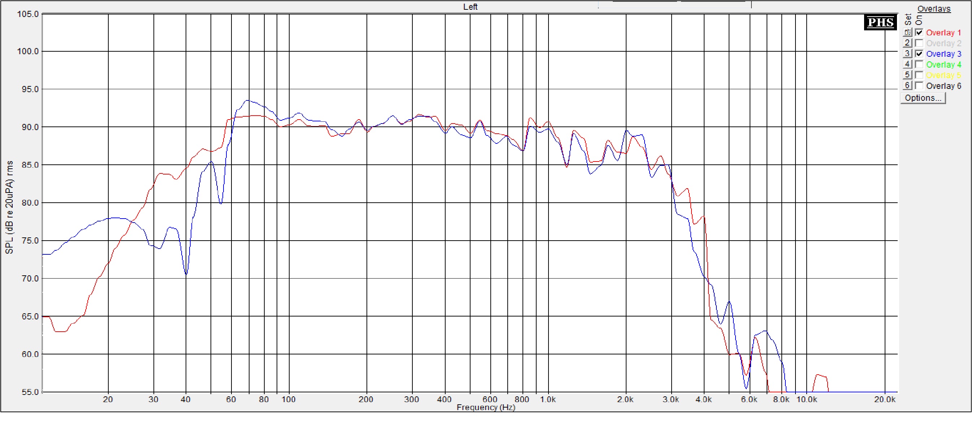
Task: Enable the Overlay 4 checkbox
Action: pyautogui.click(x=919, y=64)
